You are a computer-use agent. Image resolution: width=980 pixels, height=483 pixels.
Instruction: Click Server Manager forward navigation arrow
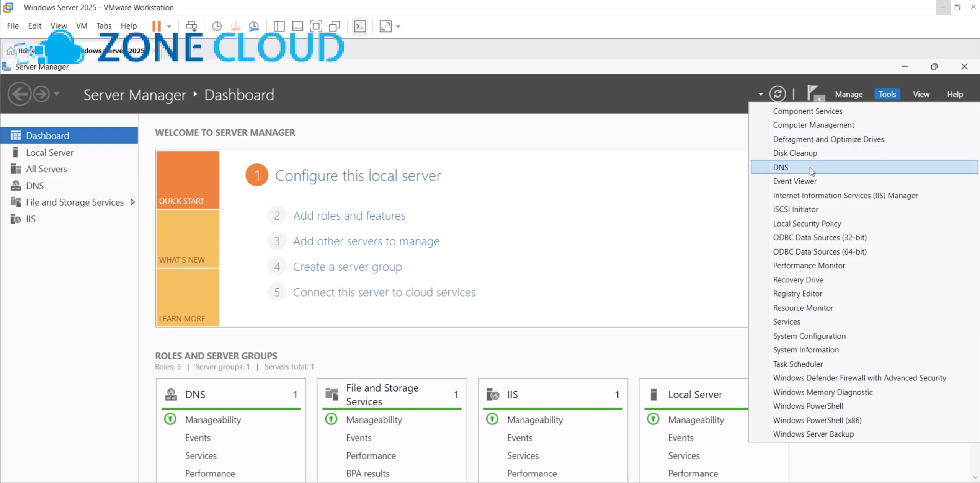(41, 94)
